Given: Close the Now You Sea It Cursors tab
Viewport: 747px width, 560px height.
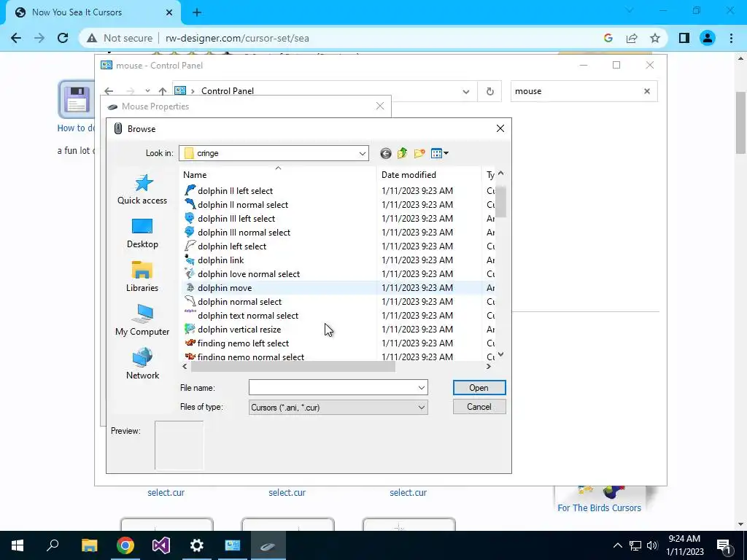Looking at the screenshot, I should (x=169, y=12).
